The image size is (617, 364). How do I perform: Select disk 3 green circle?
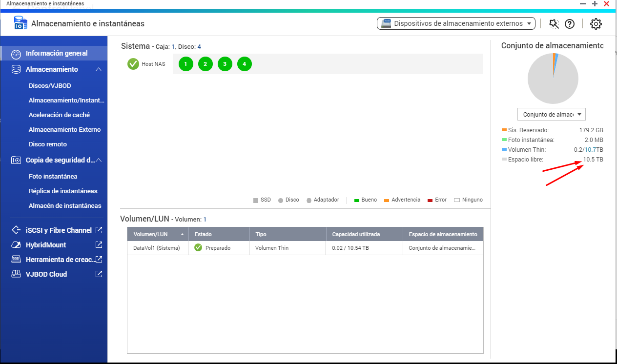(x=225, y=64)
